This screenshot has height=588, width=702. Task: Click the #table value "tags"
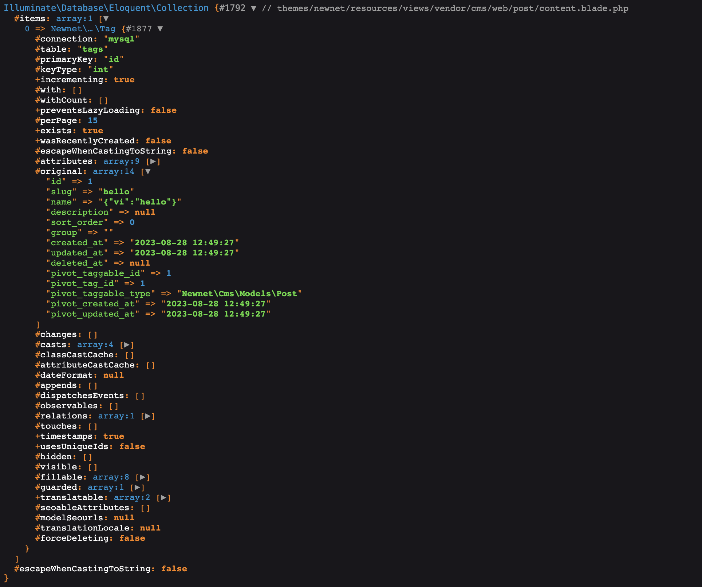[x=92, y=49]
